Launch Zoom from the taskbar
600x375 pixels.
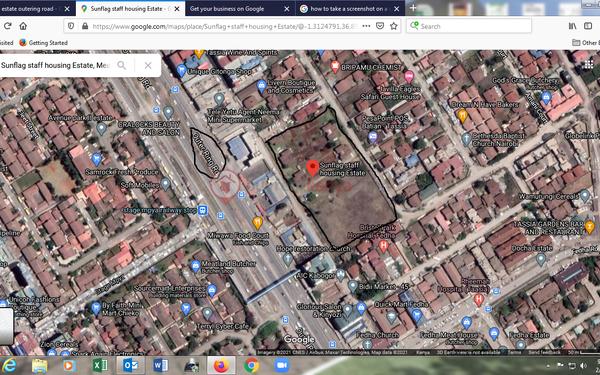pyautogui.click(x=282, y=365)
